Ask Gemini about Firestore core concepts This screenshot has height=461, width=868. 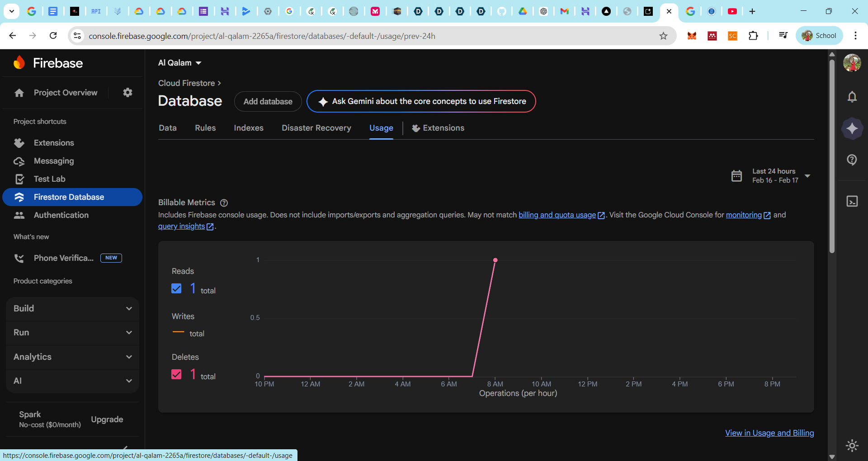pos(421,101)
